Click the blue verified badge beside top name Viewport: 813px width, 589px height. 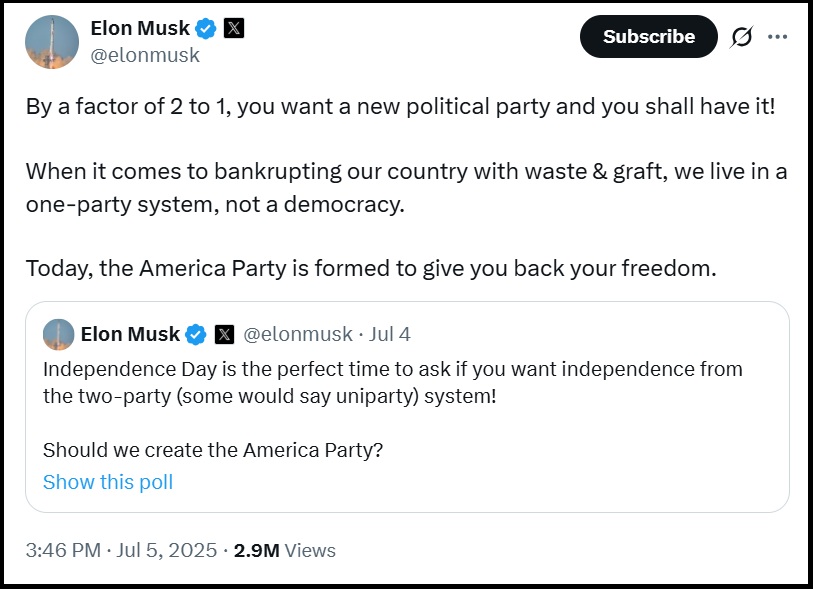(x=206, y=29)
